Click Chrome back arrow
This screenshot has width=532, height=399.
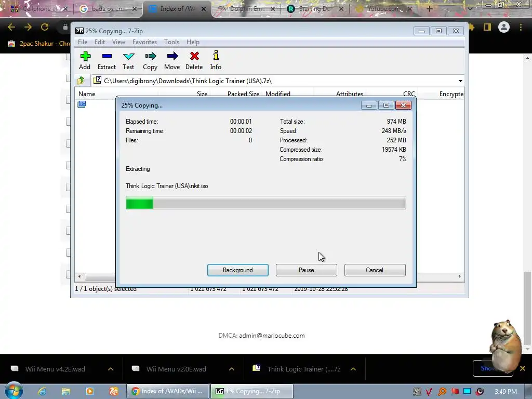click(11, 27)
